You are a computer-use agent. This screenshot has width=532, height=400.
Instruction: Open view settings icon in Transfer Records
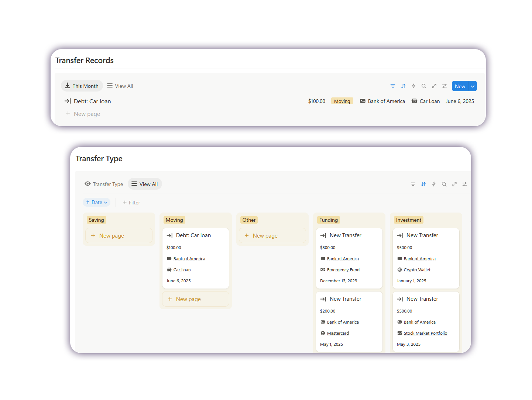point(445,86)
